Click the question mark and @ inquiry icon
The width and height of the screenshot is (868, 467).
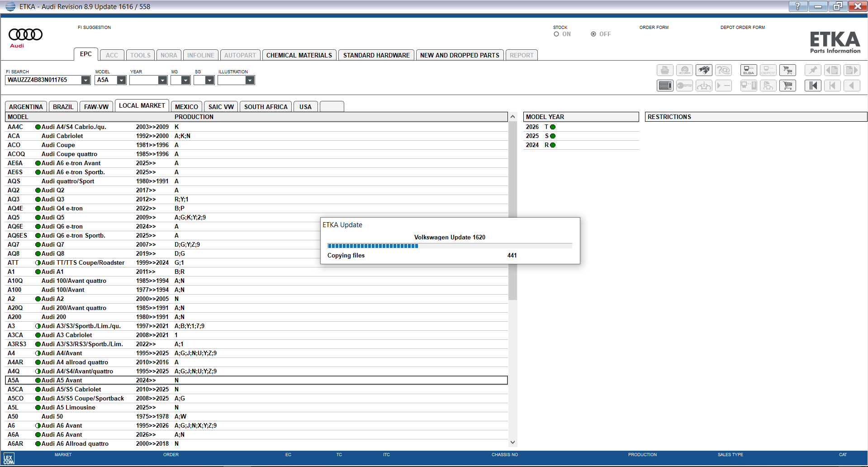click(x=723, y=70)
